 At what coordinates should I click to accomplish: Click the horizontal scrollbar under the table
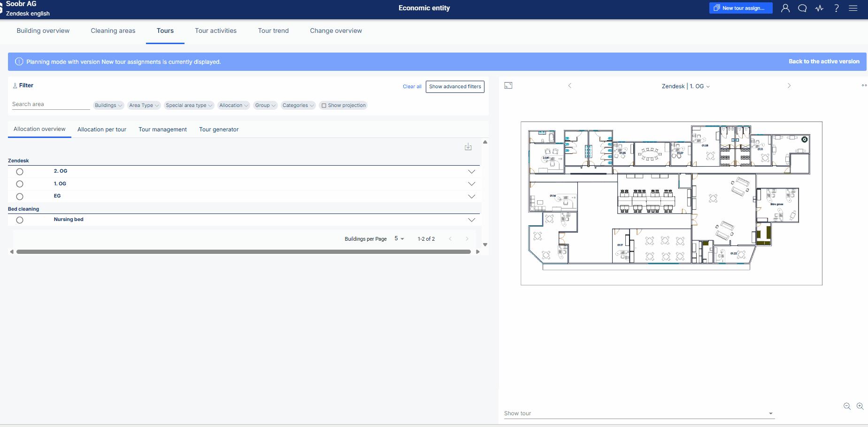tap(244, 252)
